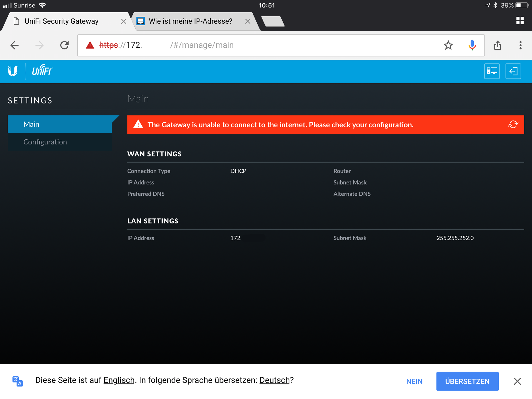Select Main in settings sidebar
Viewport: 532px width, 399px height.
tap(31, 124)
